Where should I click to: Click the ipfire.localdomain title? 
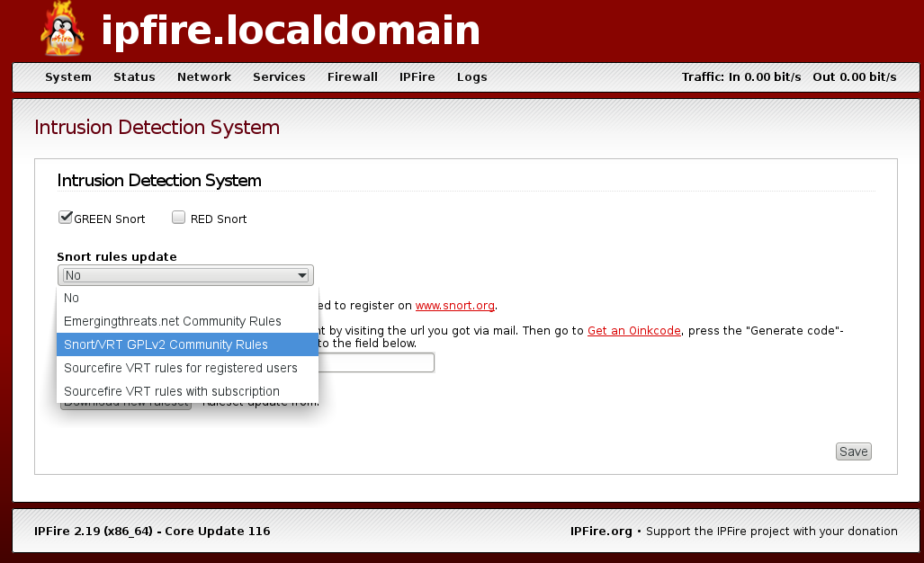click(291, 31)
